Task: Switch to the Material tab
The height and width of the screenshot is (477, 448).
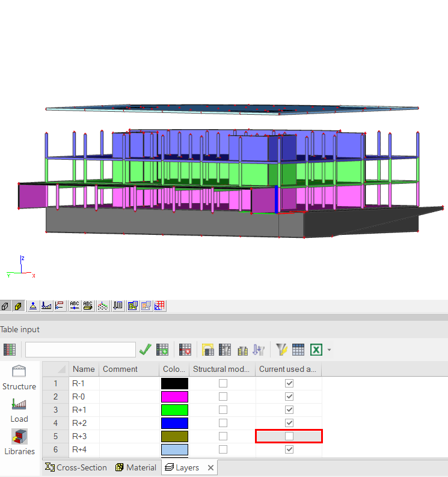Action: pyautogui.click(x=136, y=467)
